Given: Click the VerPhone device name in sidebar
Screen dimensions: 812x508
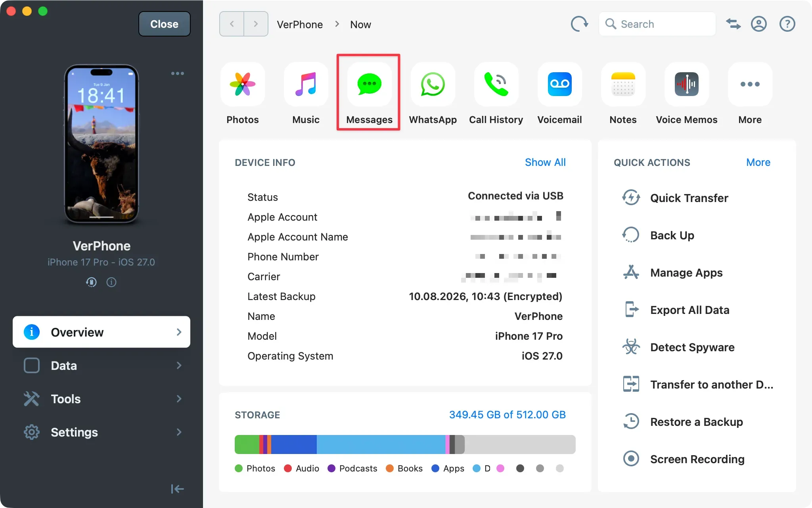Looking at the screenshot, I should pyautogui.click(x=101, y=246).
